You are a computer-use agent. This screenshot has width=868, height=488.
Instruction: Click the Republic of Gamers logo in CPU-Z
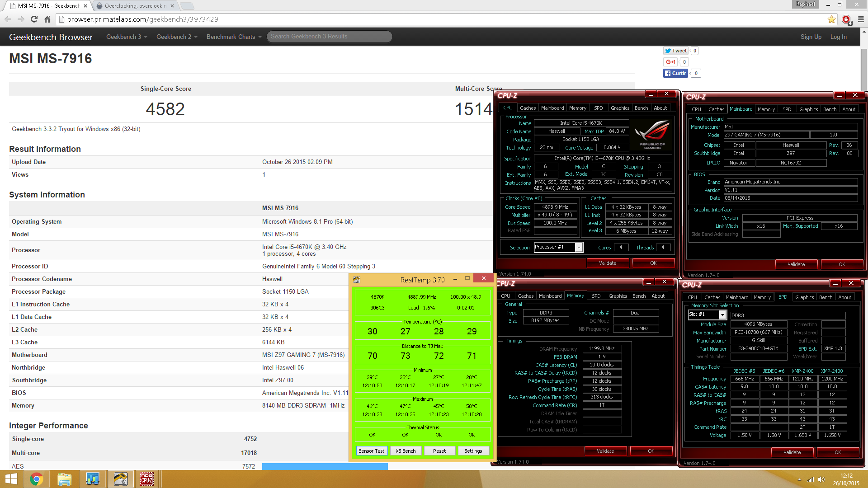(x=652, y=135)
